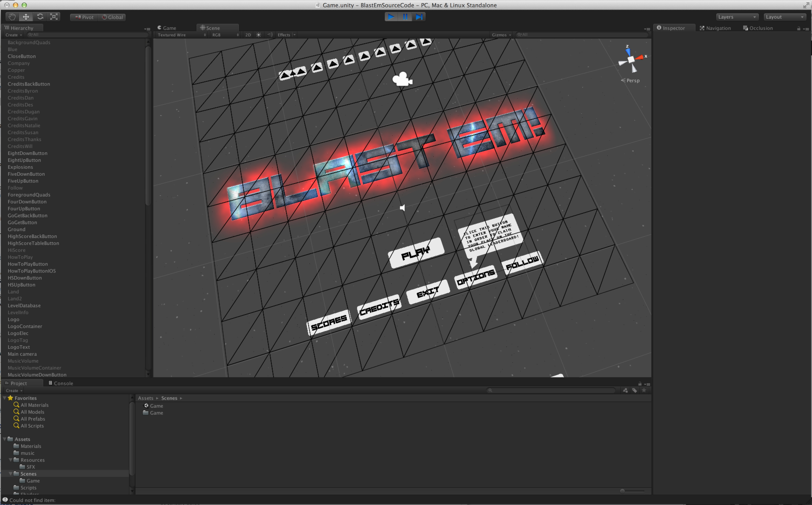Select the Scale tool
This screenshot has width=812, height=505.
click(54, 16)
